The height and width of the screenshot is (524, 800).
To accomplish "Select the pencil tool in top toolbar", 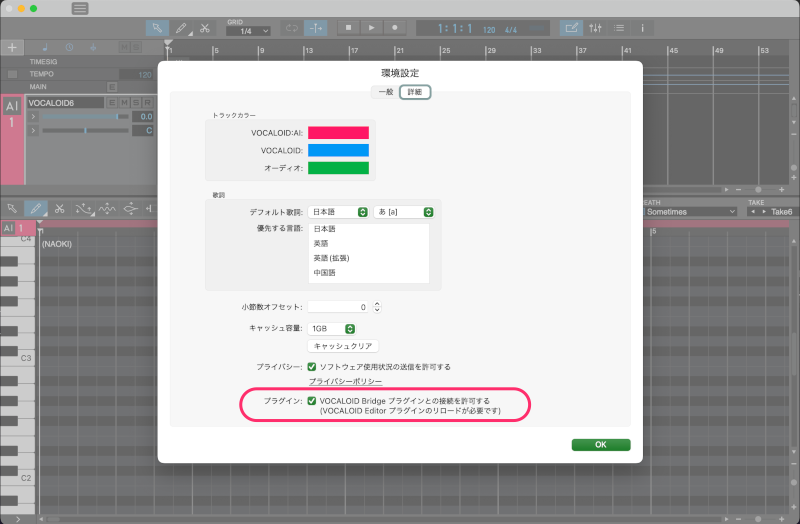I will (181, 28).
